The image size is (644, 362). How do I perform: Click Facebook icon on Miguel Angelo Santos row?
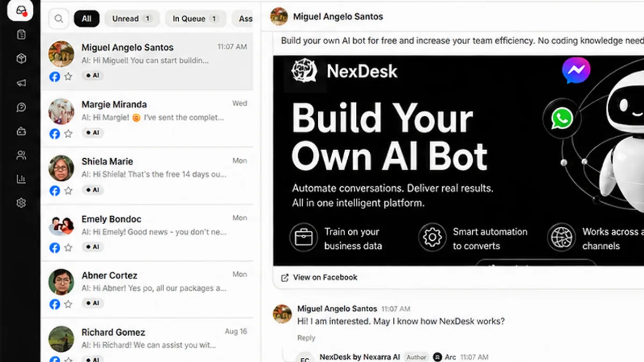(x=54, y=77)
